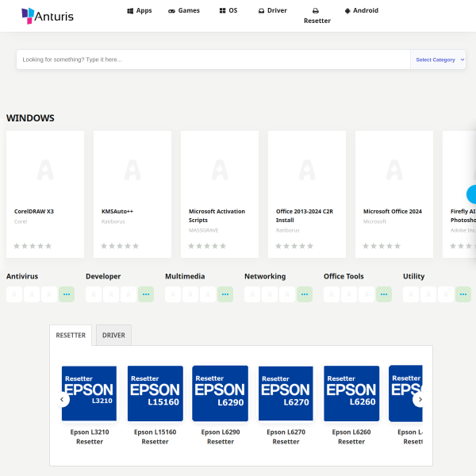The height and width of the screenshot is (476, 476).
Task: Select the RESETTER tab
Action: pos(71,335)
